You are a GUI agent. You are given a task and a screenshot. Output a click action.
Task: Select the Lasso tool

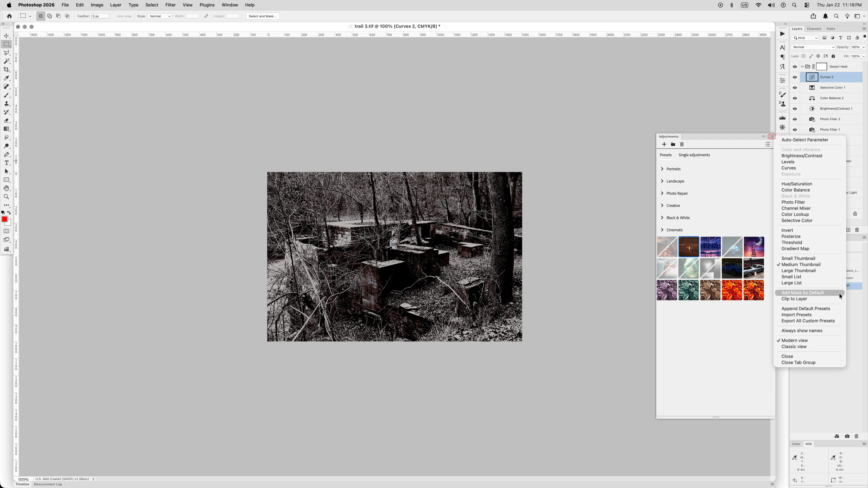[x=6, y=53]
